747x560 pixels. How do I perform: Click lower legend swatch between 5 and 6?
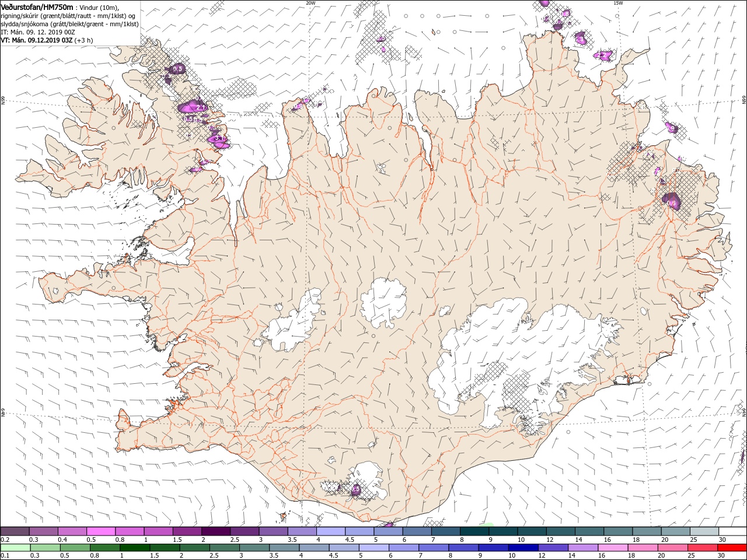(x=373, y=548)
